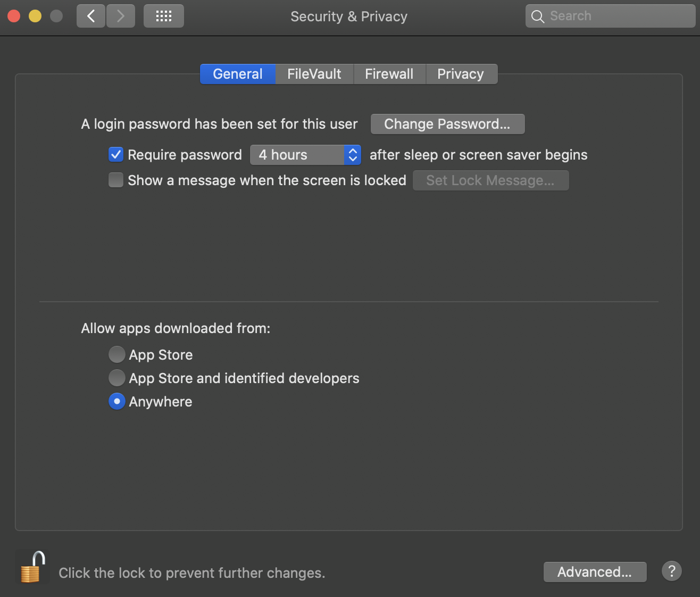Image resolution: width=700 pixels, height=597 pixels.
Task: Open help with the question mark button
Action: tap(671, 571)
